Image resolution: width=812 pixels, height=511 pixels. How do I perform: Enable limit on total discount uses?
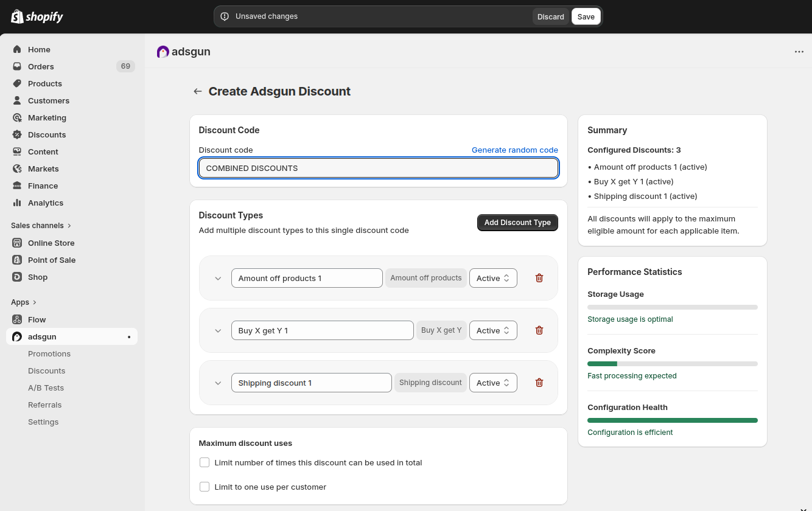pos(205,462)
